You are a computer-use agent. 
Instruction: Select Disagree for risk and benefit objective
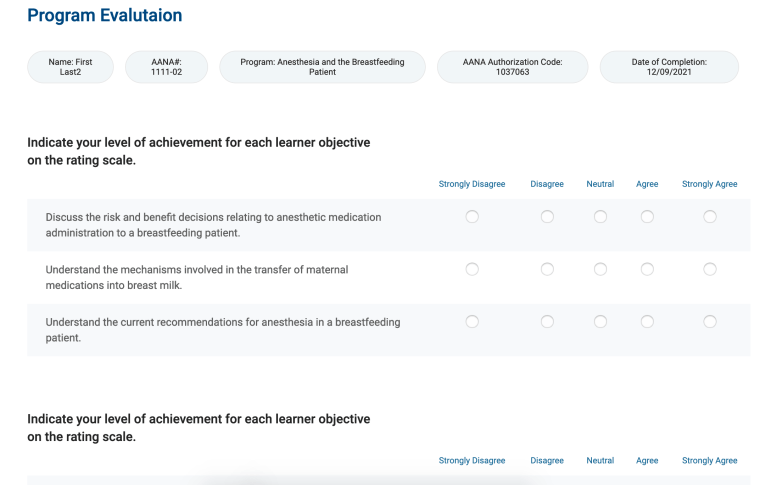(547, 217)
